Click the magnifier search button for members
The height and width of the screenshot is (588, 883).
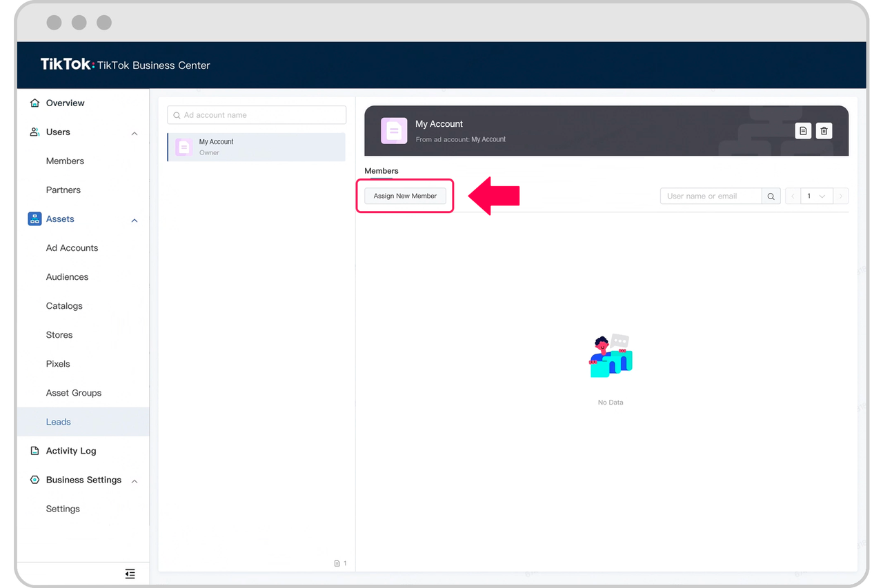click(771, 196)
